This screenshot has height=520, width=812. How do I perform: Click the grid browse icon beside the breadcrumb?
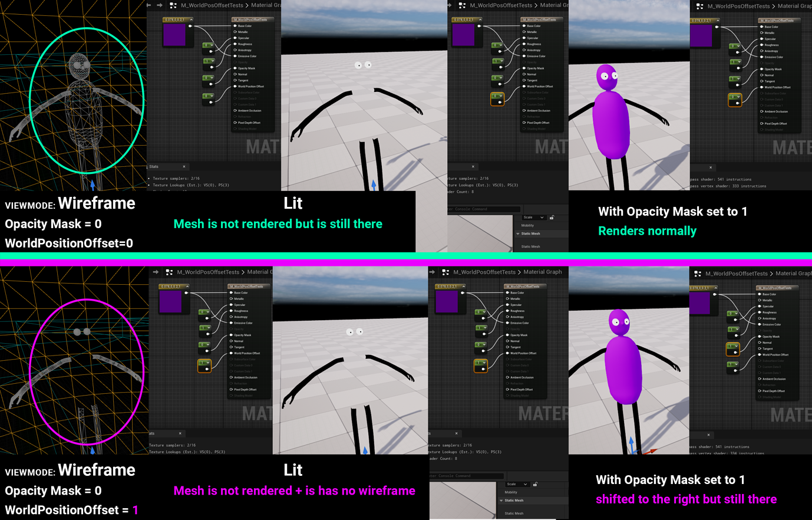[x=173, y=5]
